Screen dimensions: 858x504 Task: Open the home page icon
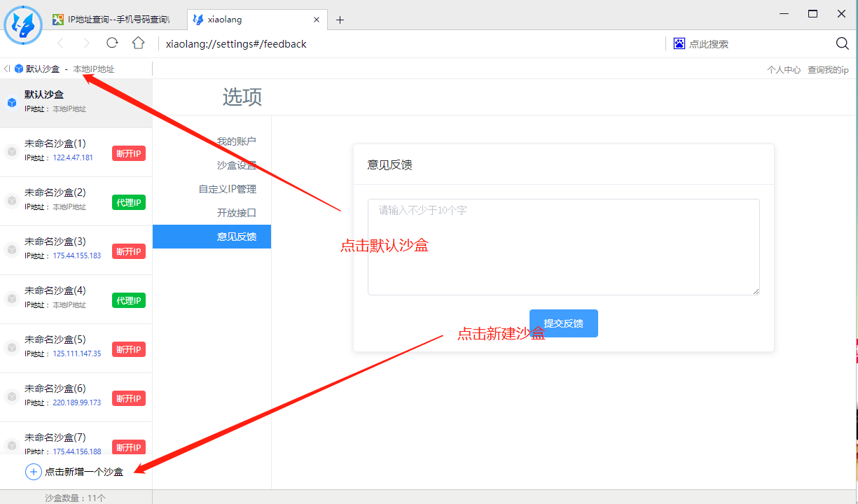(139, 43)
